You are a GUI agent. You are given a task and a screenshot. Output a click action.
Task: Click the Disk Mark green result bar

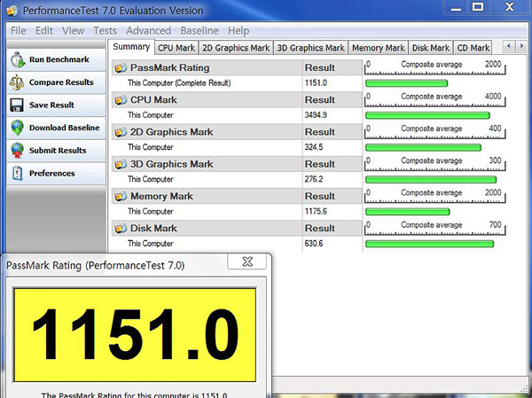429,244
